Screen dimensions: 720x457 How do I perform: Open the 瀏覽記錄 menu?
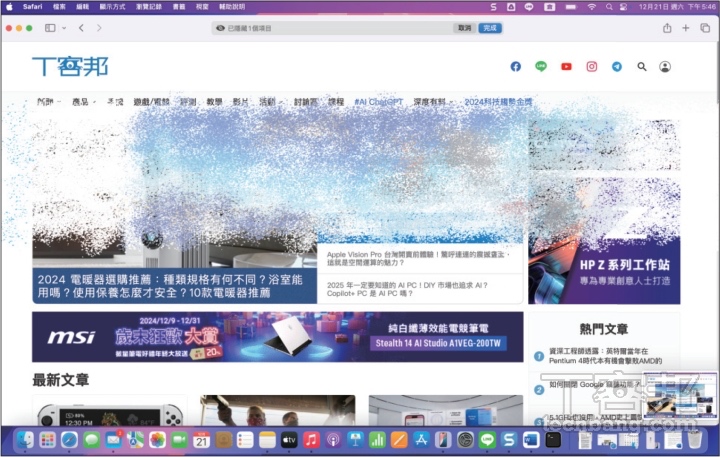click(149, 7)
